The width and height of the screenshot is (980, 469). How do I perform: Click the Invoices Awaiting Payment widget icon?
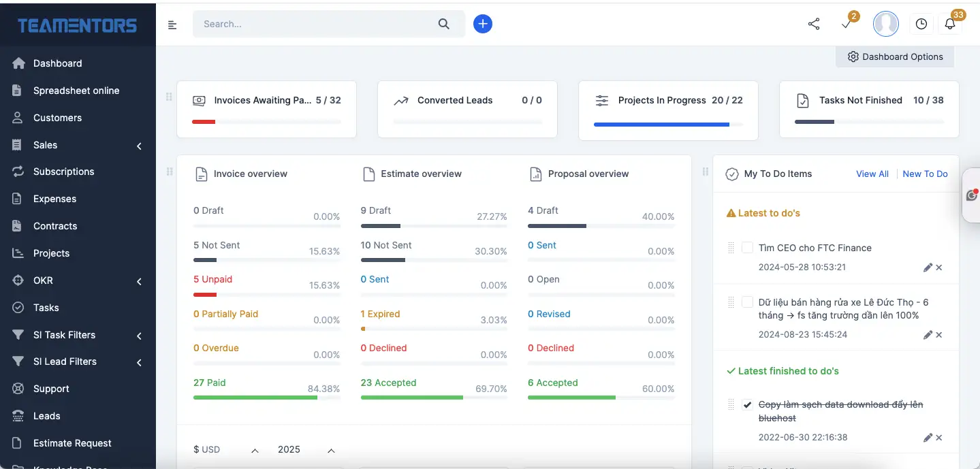(199, 100)
